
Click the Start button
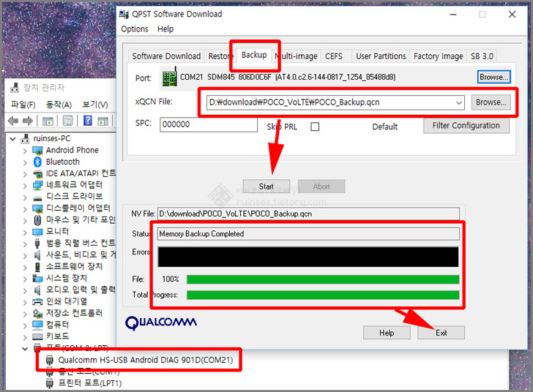click(266, 186)
